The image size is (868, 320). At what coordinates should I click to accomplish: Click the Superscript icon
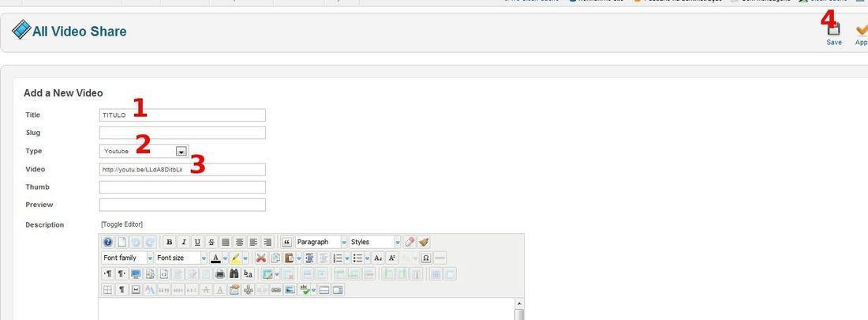click(x=392, y=258)
